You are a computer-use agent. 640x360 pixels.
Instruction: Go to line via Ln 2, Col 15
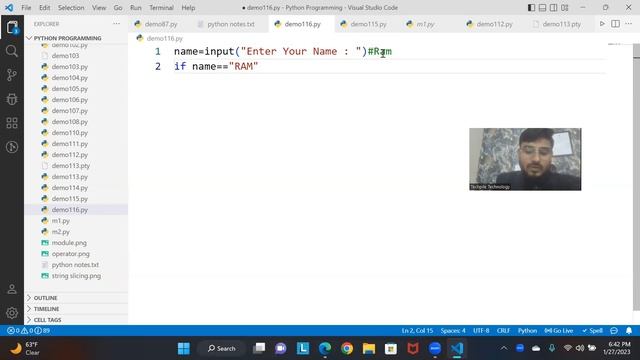pos(417,331)
